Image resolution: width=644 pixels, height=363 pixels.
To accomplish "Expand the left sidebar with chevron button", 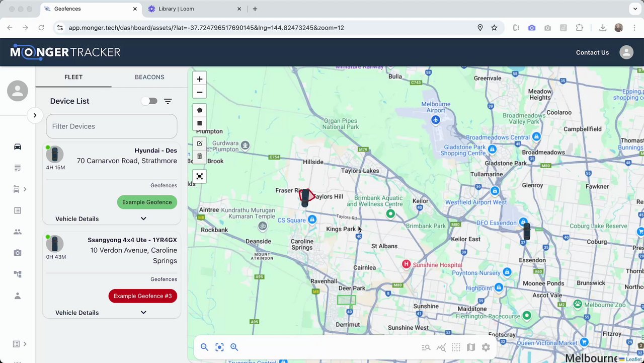I will pyautogui.click(x=35, y=115).
